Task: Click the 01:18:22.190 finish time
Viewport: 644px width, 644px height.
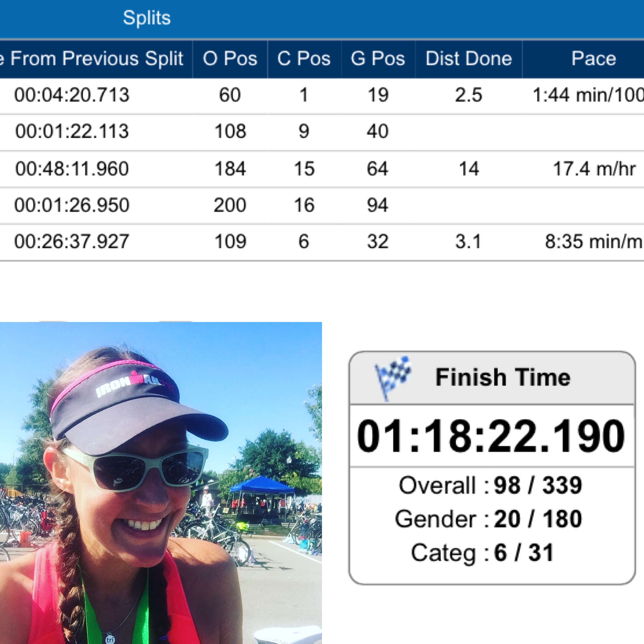Action: point(491,436)
